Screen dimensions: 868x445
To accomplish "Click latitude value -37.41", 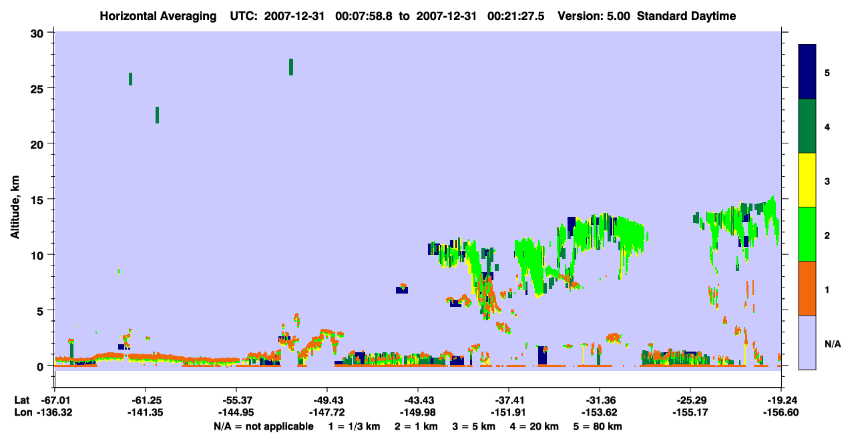I will tap(509, 400).
